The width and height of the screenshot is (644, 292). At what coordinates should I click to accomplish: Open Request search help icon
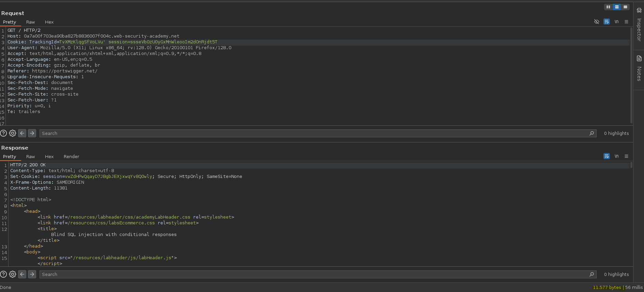[x=3, y=133]
